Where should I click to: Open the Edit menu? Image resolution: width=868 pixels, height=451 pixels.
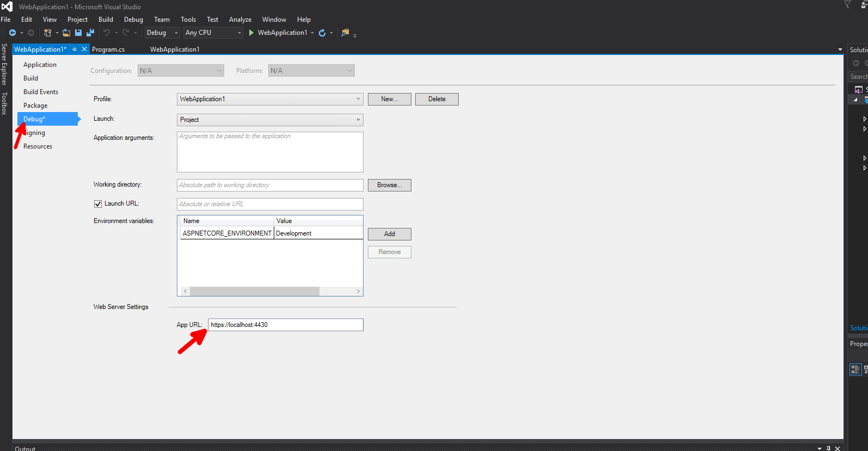(x=27, y=20)
